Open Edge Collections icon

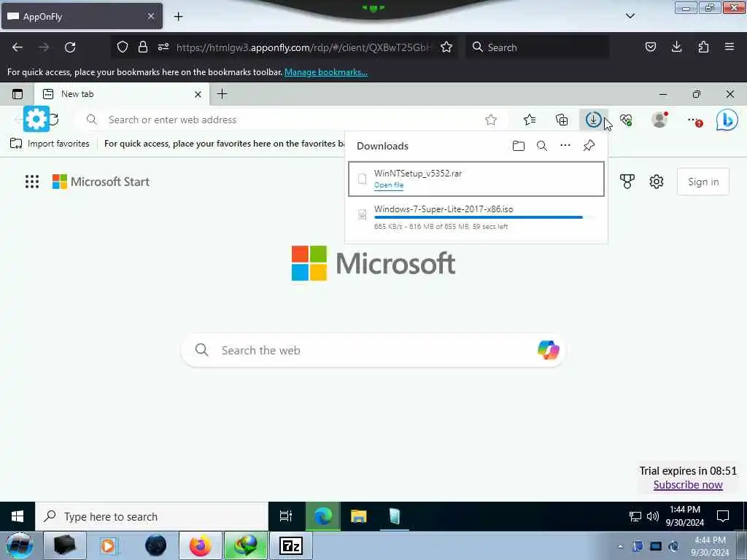point(562,120)
